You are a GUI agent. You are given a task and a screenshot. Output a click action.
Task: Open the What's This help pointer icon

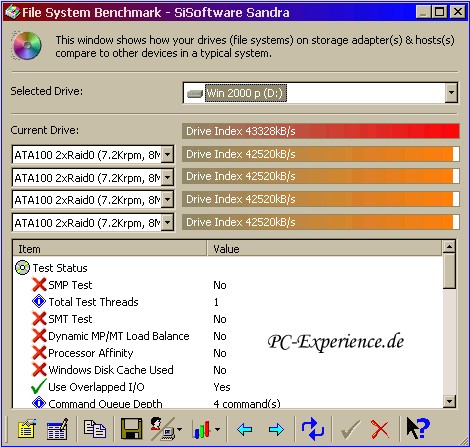click(x=418, y=429)
